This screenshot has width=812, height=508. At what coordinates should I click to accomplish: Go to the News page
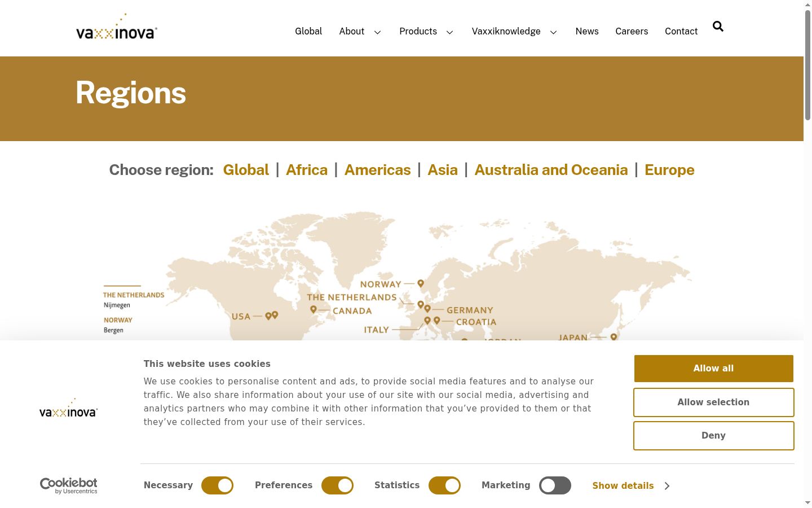click(x=587, y=31)
